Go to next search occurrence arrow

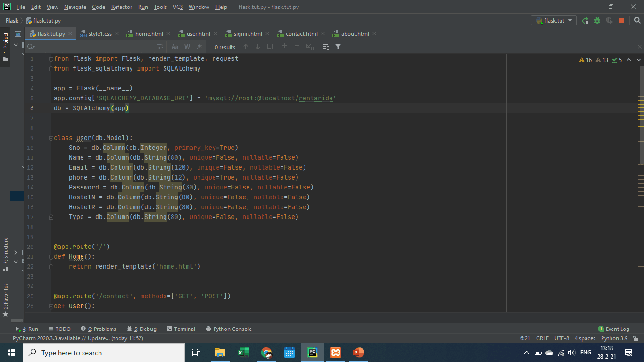(257, 47)
